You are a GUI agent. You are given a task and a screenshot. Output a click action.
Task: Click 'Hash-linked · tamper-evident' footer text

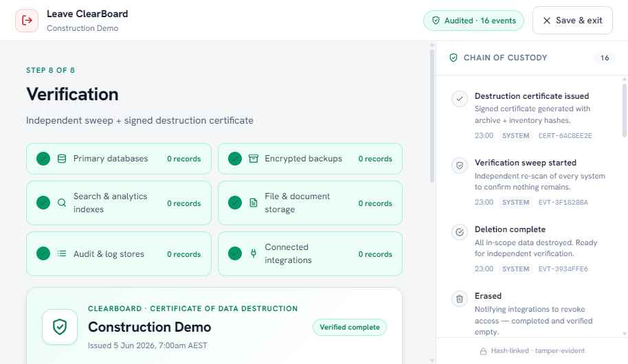(x=538, y=351)
